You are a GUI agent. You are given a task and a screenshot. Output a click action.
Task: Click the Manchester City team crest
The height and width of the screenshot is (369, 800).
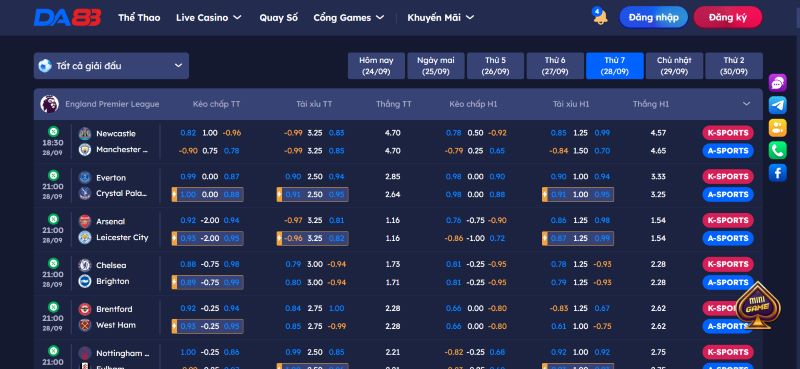tap(85, 150)
